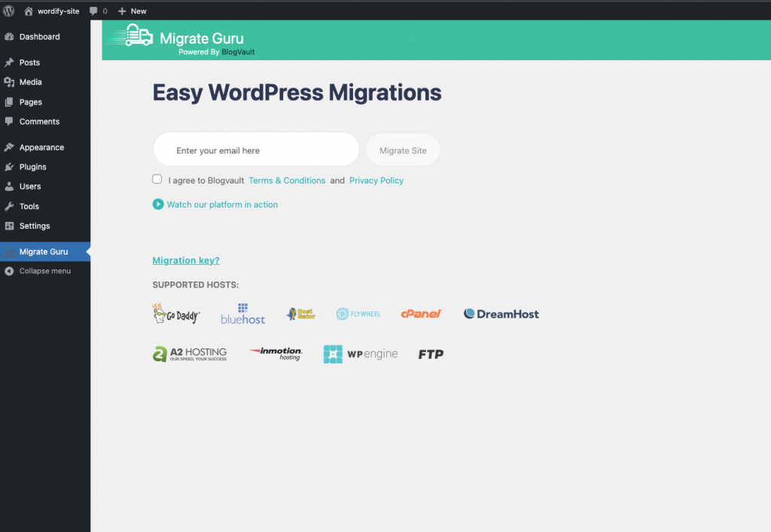This screenshot has width=771, height=532.
Task: Click the Dashboard gauge icon
Action: point(9,37)
